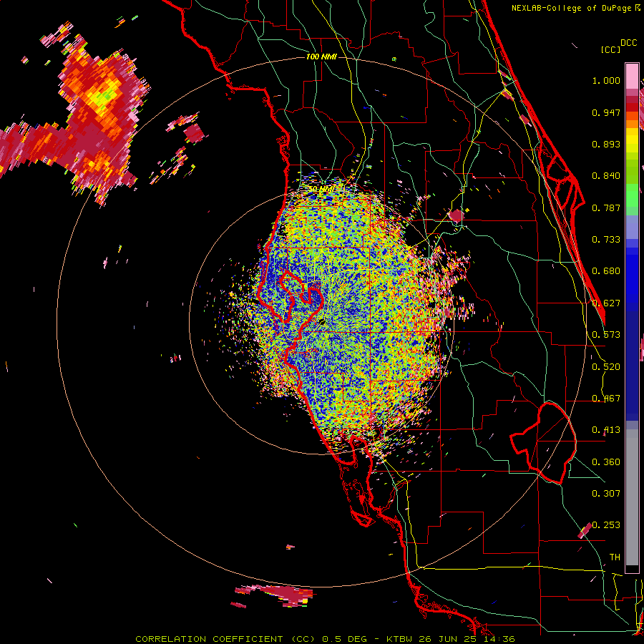The width and height of the screenshot is (644, 644).
Task: Select the 0.947 scale value
Action: click(x=606, y=112)
